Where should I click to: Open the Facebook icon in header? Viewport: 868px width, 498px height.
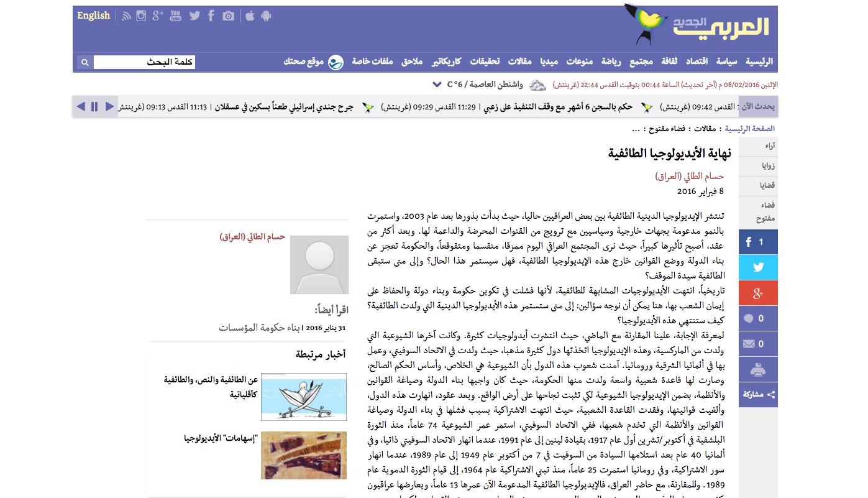211,16
